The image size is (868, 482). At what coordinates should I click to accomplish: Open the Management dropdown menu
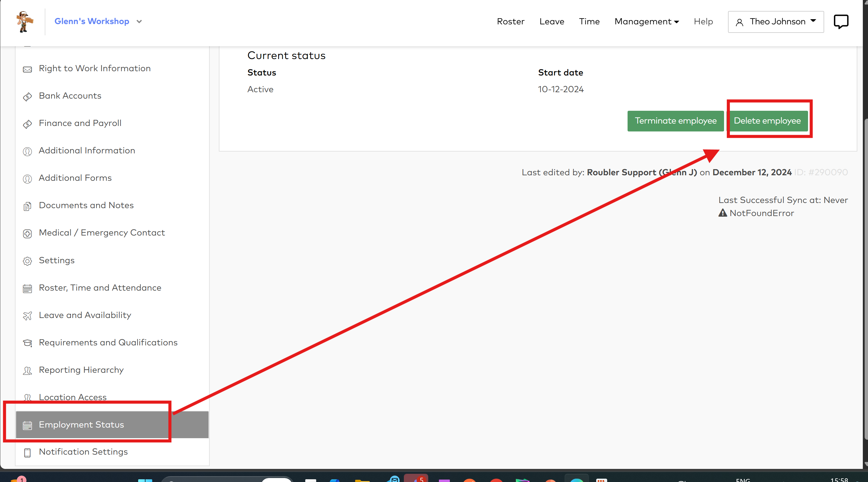coord(646,22)
